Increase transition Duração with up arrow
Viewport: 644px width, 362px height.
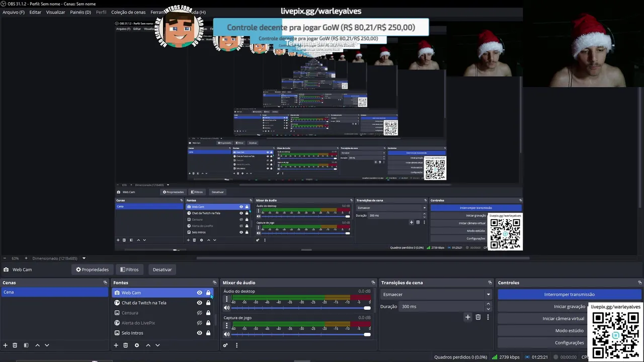488,304
